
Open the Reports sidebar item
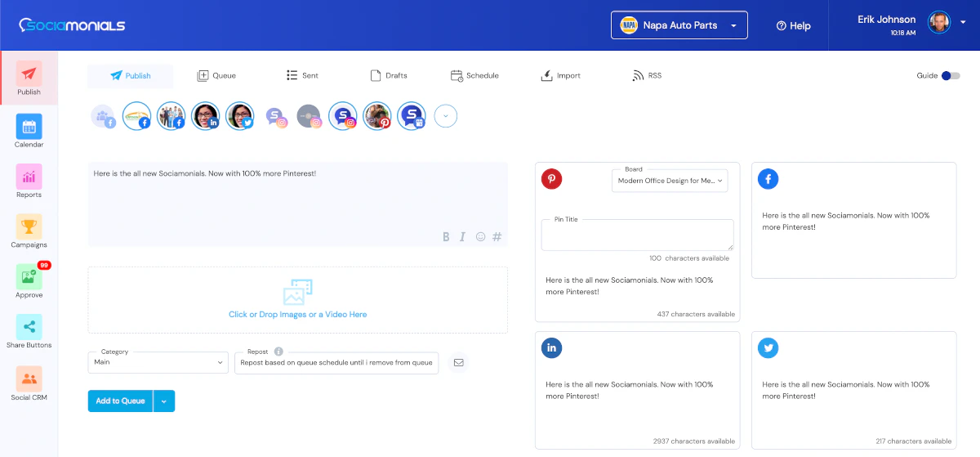29,181
